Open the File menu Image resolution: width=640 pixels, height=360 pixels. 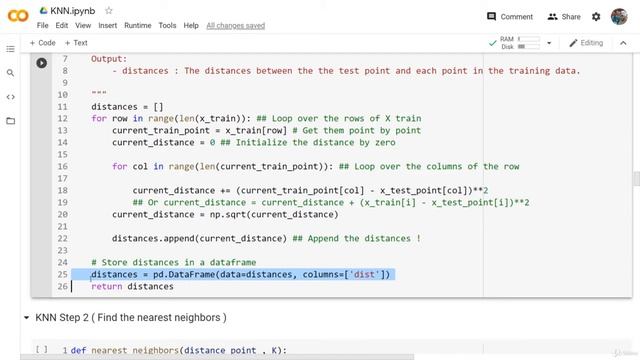point(42,25)
